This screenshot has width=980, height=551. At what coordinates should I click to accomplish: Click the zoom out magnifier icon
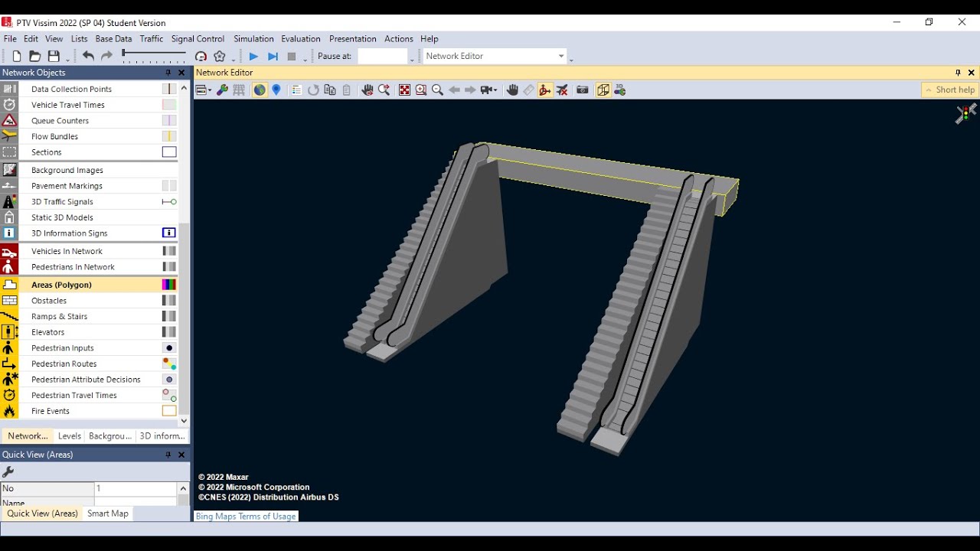coord(437,90)
